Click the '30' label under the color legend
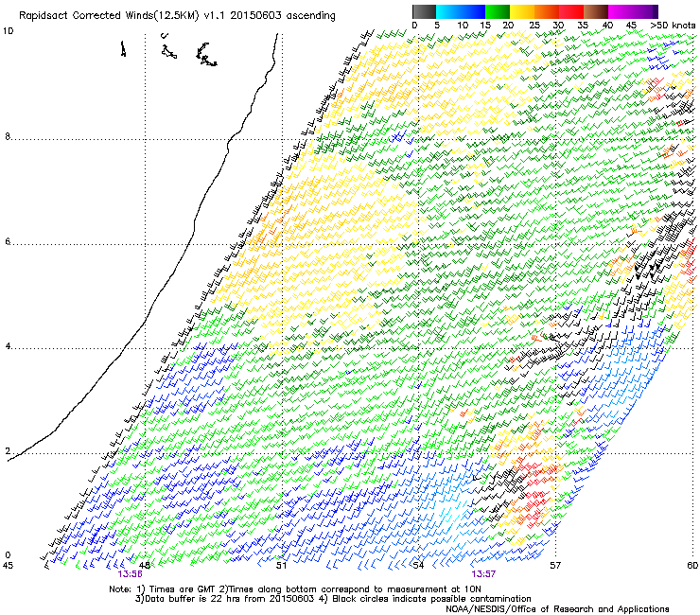Viewport: 700px width, 615px height. tap(558, 25)
